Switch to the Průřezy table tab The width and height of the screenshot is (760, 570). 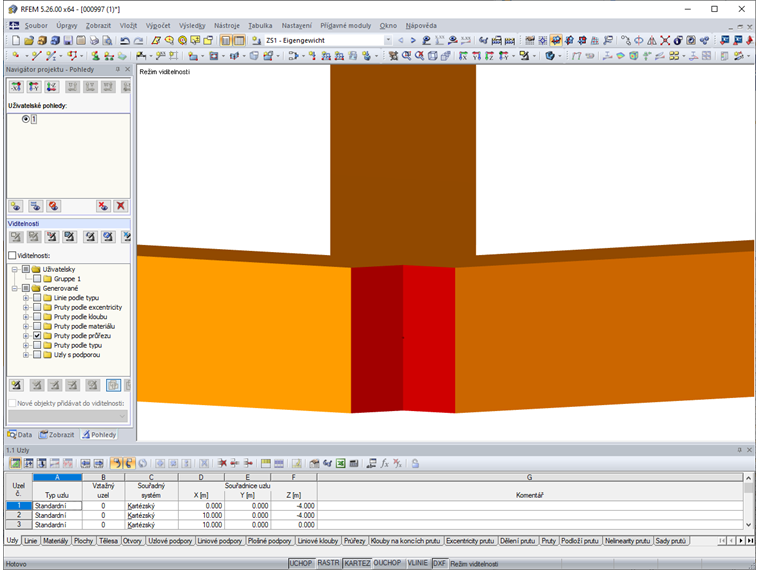point(355,540)
